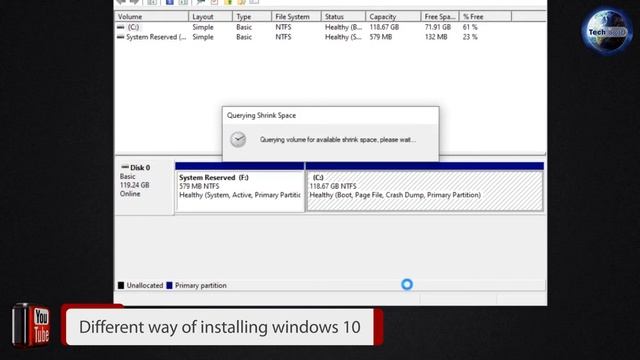Screen dimensions: 640x360
Task: Click the 119.24 GB size text under Disk 0
Action: [x=134, y=185]
